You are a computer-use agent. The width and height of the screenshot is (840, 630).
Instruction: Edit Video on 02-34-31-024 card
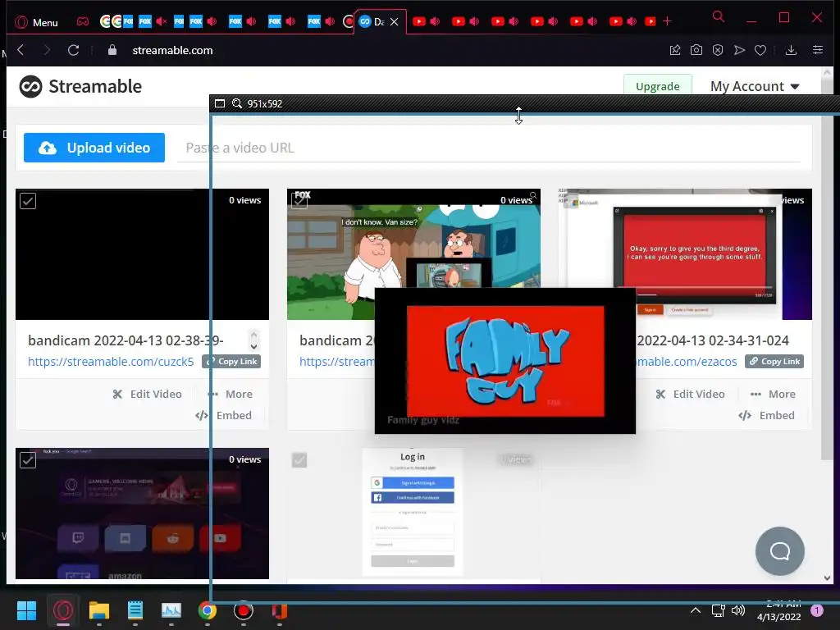[x=690, y=394]
